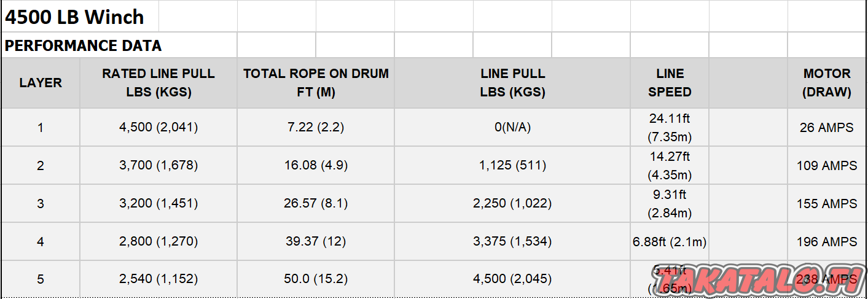Click the '4500 LB Winch' title cell
The height and width of the screenshot is (299, 868).
[x=80, y=17]
